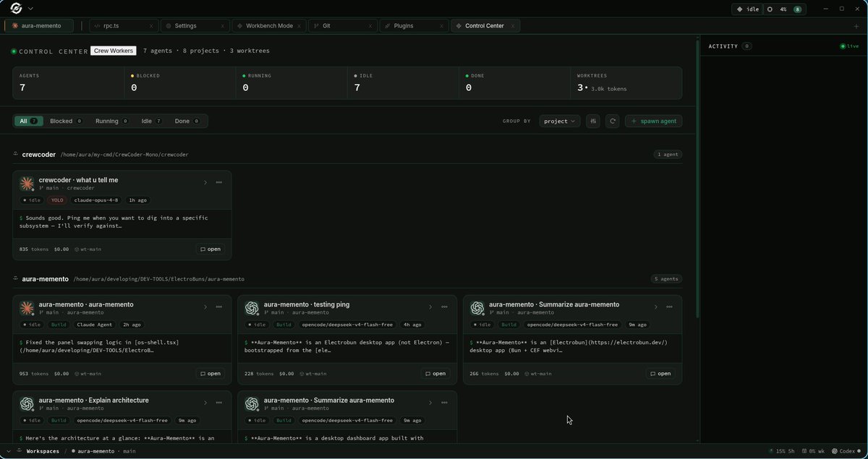Open the testing ping agent
Screen dimensions: 868x459
click(x=435, y=374)
